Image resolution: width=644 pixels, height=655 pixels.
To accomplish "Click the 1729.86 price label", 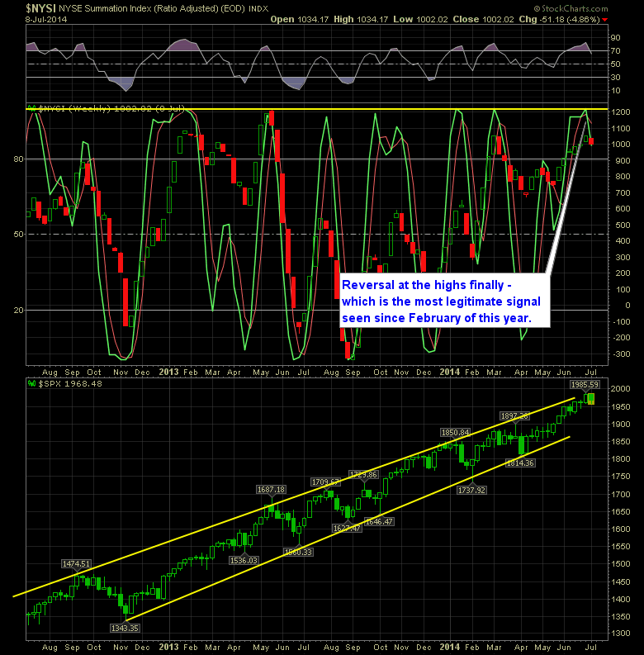I will [363, 475].
